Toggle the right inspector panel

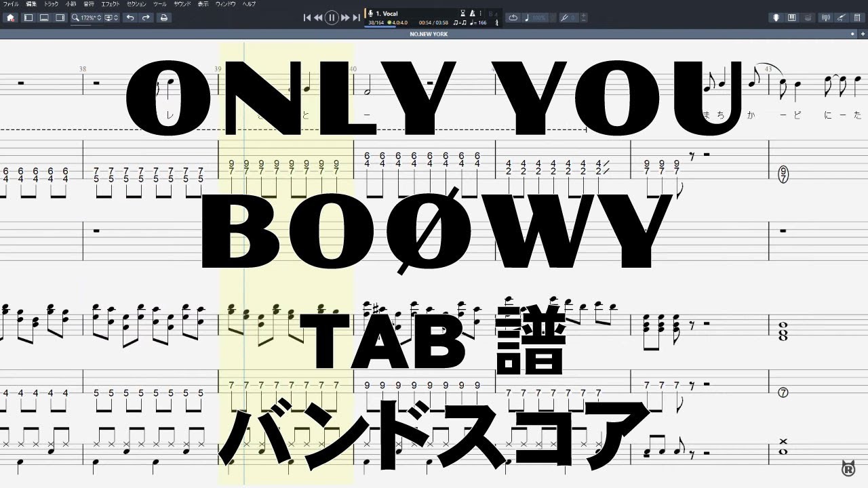(60, 18)
